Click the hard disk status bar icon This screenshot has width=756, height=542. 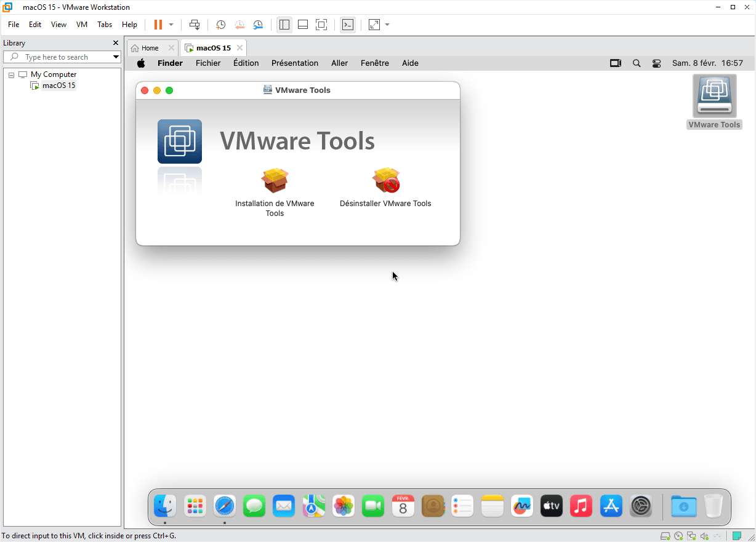click(x=666, y=536)
